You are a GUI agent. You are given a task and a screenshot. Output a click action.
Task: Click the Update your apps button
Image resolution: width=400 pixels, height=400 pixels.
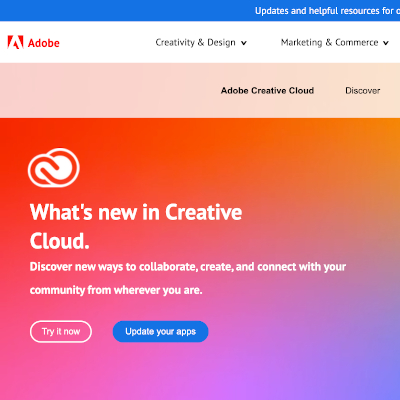click(x=160, y=332)
